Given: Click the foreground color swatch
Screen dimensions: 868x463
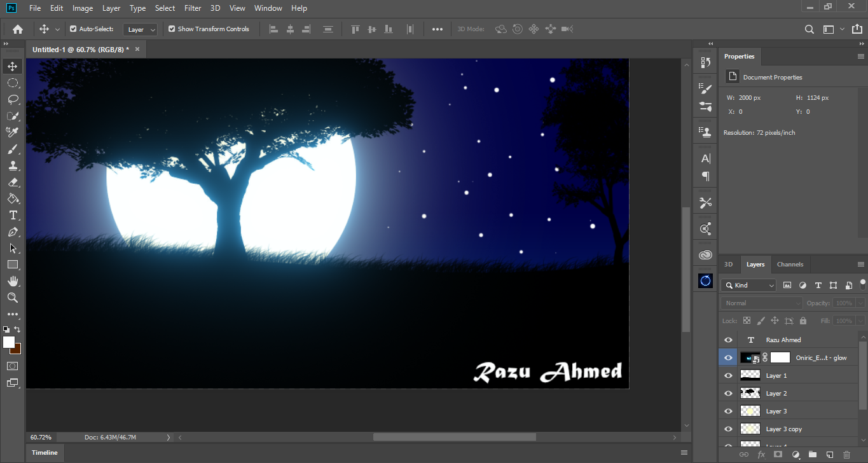Looking at the screenshot, I should point(8,342).
